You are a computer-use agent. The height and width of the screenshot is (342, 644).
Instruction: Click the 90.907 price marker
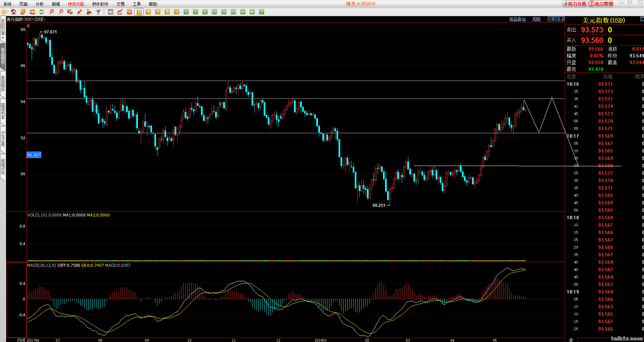coord(34,155)
